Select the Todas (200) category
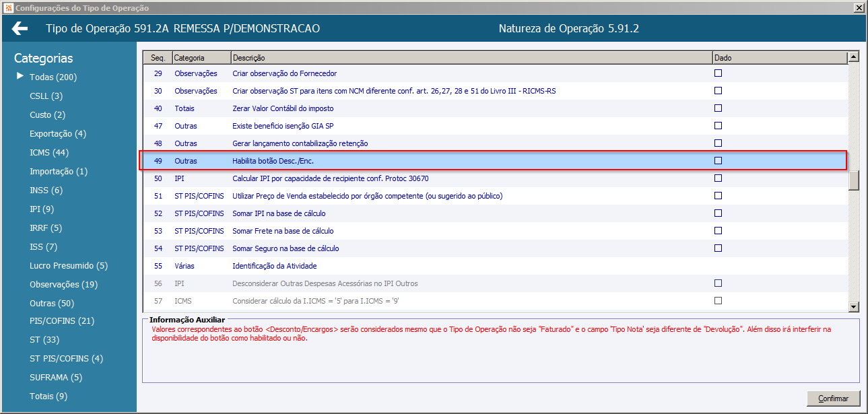Screen dimensions: 868x414 pyautogui.click(x=53, y=77)
